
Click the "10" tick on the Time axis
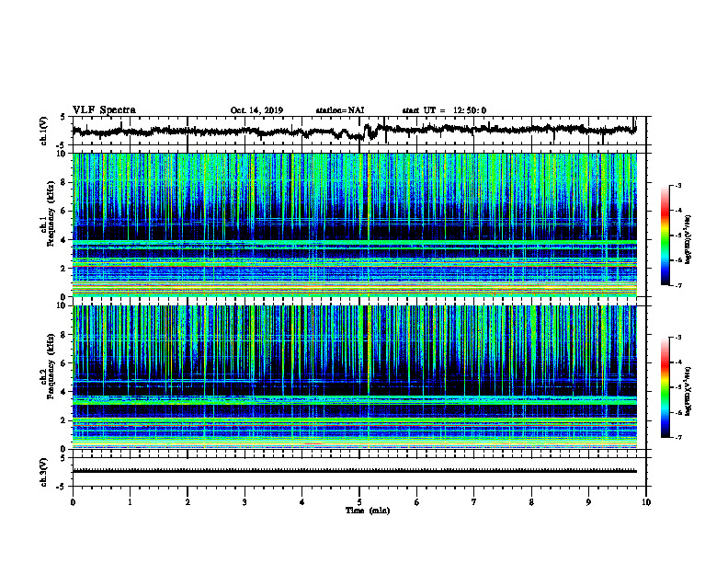(646, 502)
